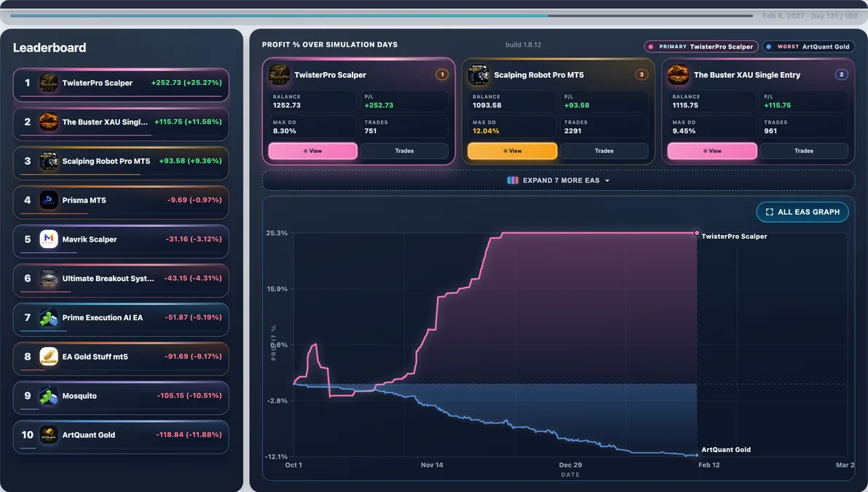Toggle View on The Buster XAU card
The image size is (868, 492).
point(712,151)
